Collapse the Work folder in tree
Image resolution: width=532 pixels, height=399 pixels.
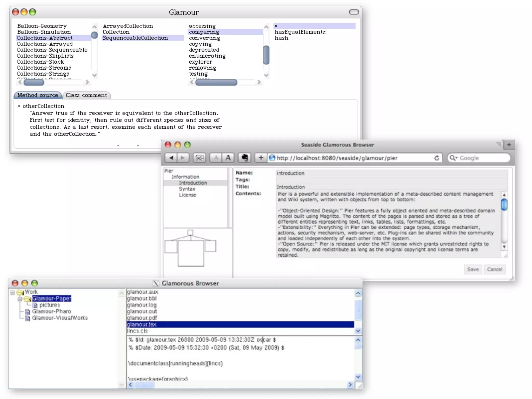pos(12,292)
